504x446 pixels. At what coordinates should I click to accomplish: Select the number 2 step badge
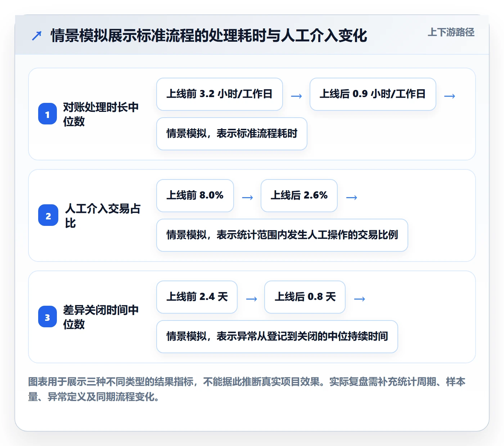(48, 215)
